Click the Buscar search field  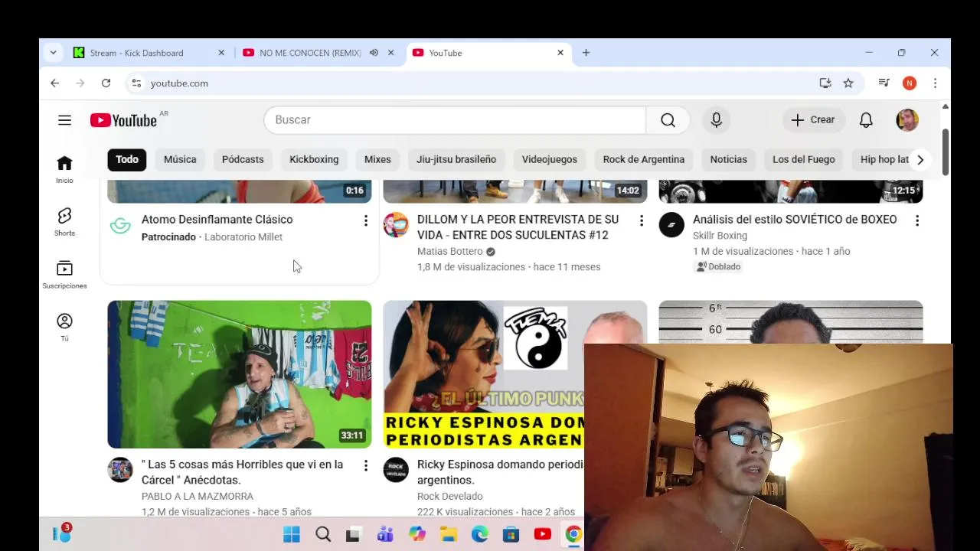point(455,120)
